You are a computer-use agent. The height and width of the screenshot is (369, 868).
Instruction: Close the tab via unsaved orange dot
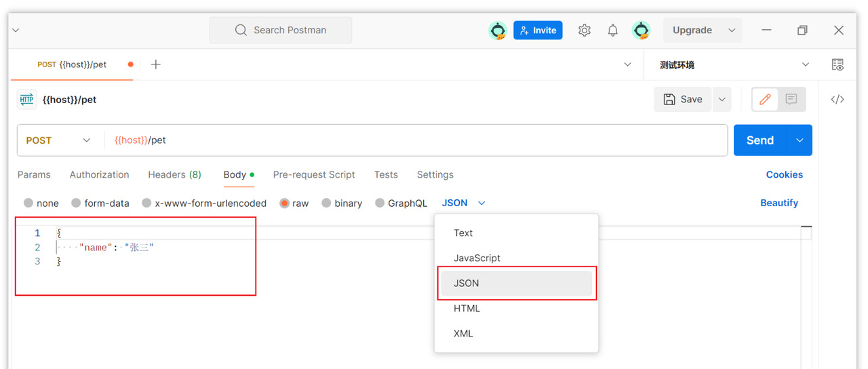tap(131, 65)
